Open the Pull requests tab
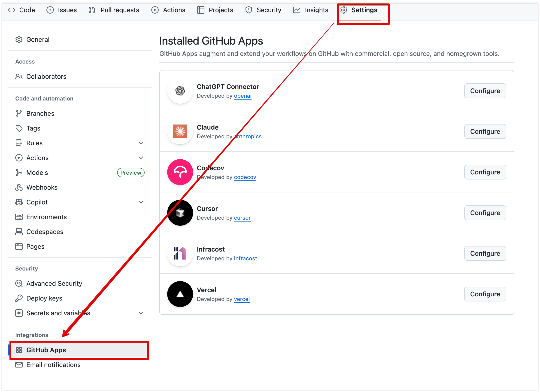Image resolution: width=540 pixels, height=392 pixels. point(114,10)
